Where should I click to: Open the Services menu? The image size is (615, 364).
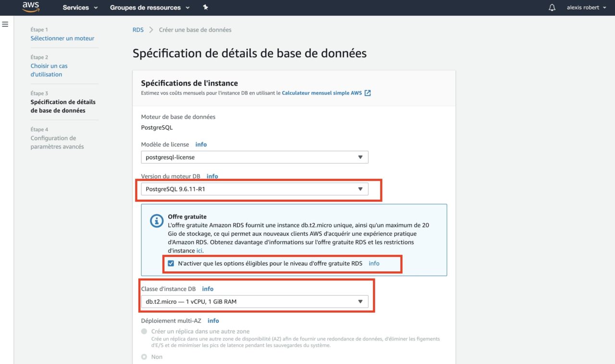coord(80,8)
